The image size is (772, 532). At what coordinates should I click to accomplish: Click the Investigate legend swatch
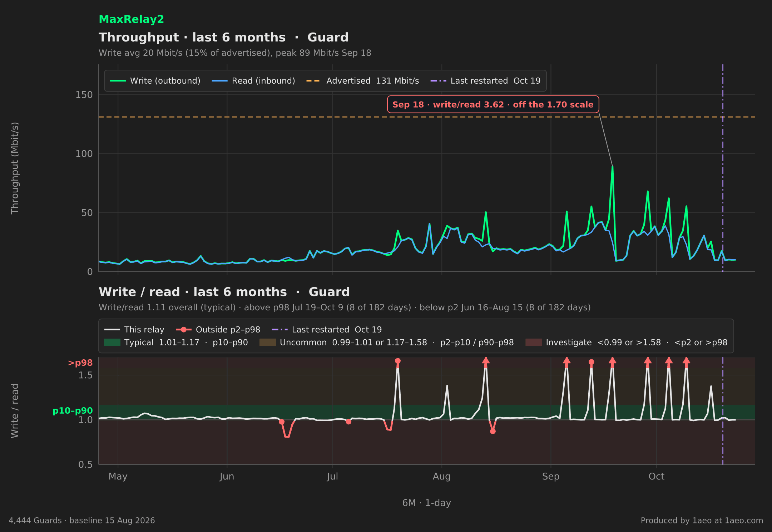[x=534, y=343]
